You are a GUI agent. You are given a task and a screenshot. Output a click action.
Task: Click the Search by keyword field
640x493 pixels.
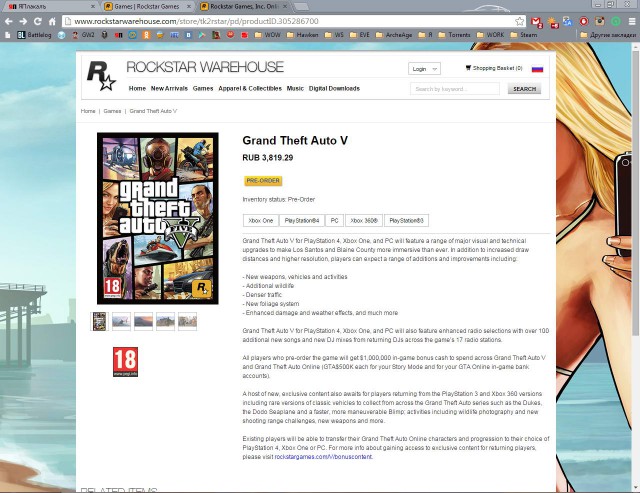[455, 89]
